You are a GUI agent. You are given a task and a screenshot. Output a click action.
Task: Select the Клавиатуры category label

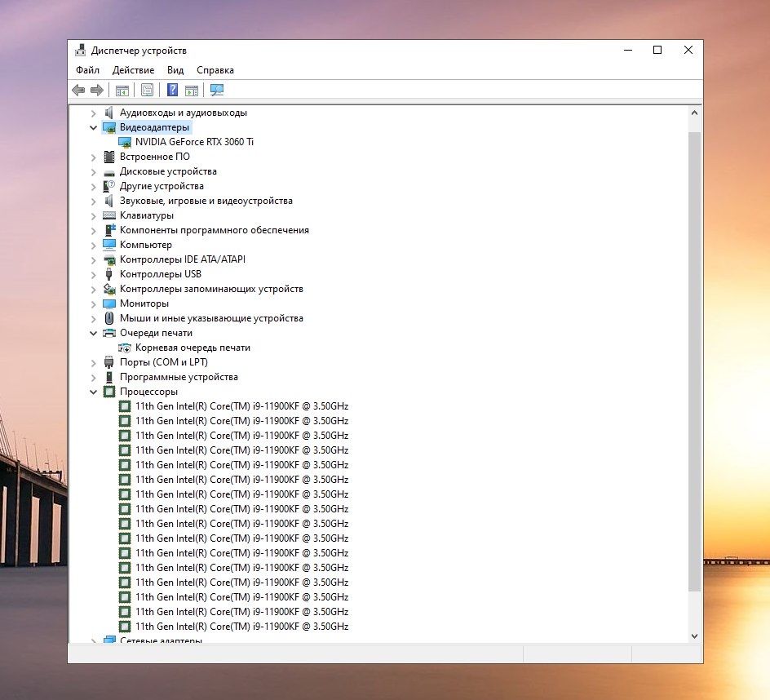click(146, 215)
